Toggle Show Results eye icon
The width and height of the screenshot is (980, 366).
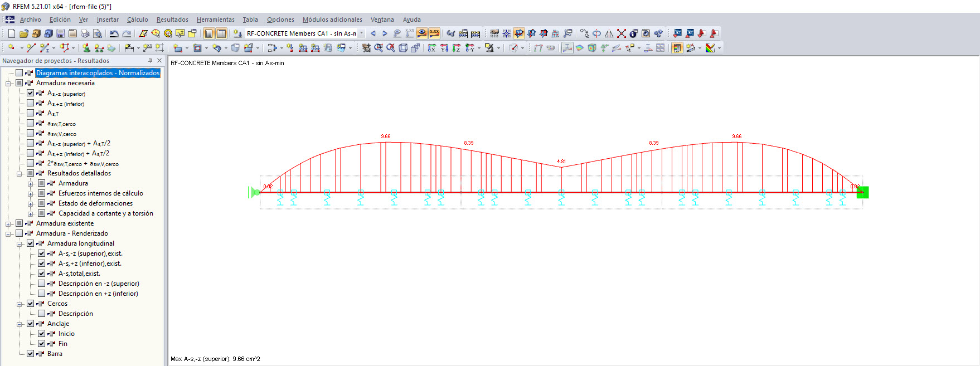422,33
